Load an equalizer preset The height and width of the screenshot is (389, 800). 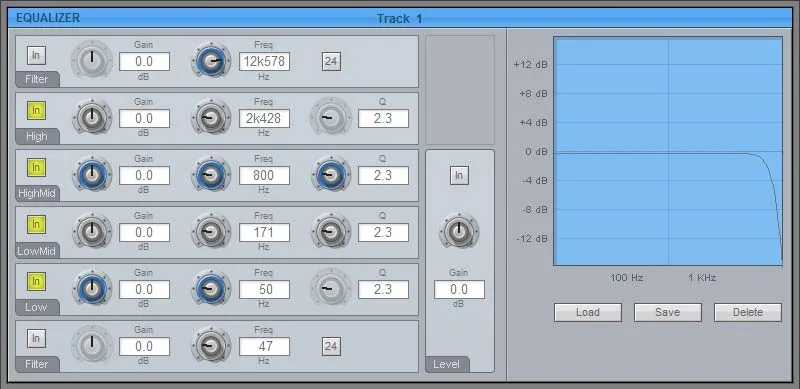(588, 312)
